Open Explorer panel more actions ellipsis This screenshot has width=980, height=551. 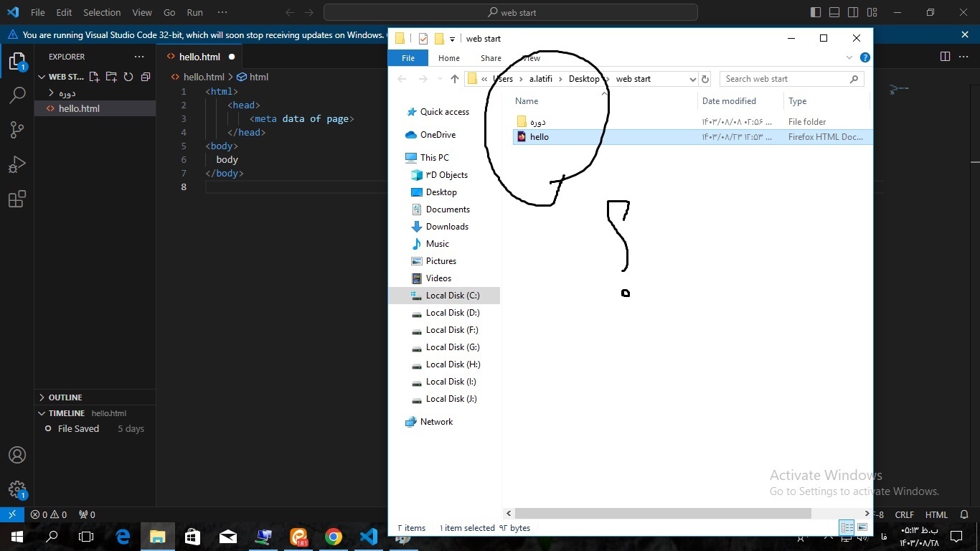[139, 57]
